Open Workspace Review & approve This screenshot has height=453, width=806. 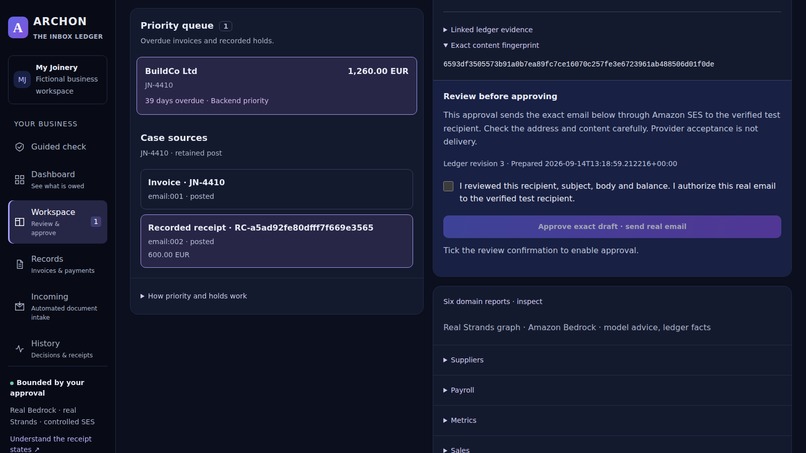click(x=58, y=222)
